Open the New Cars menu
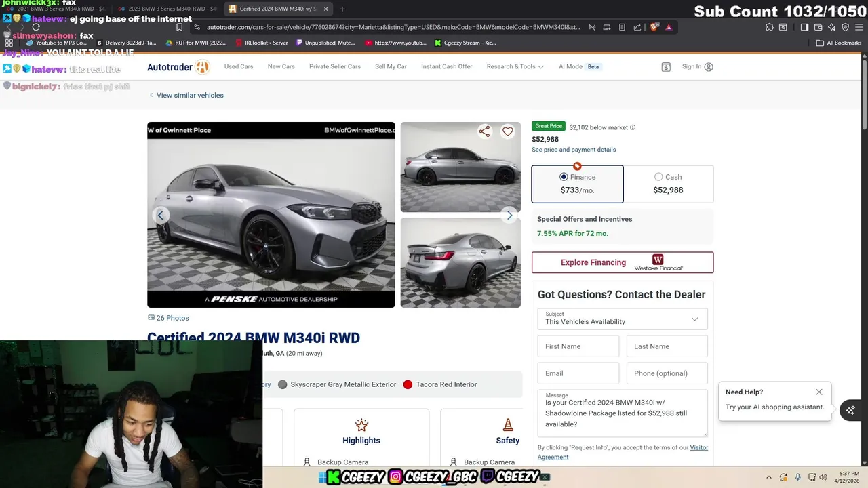 (x=281, y=67)
